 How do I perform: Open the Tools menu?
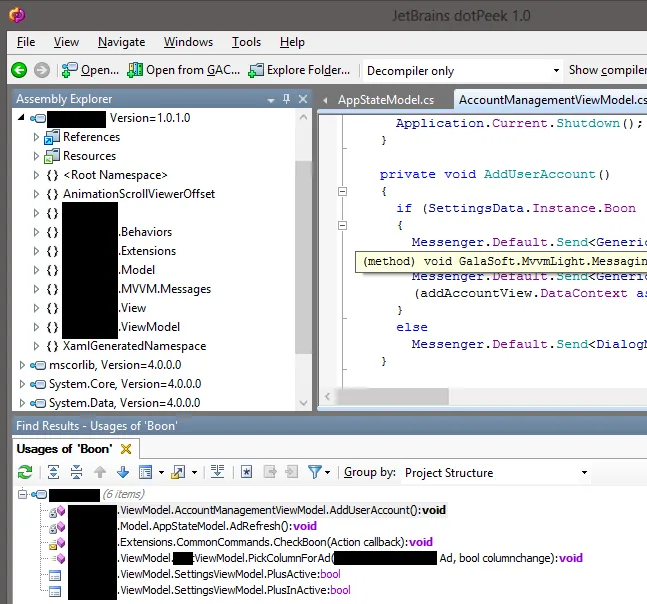point(246,42)
